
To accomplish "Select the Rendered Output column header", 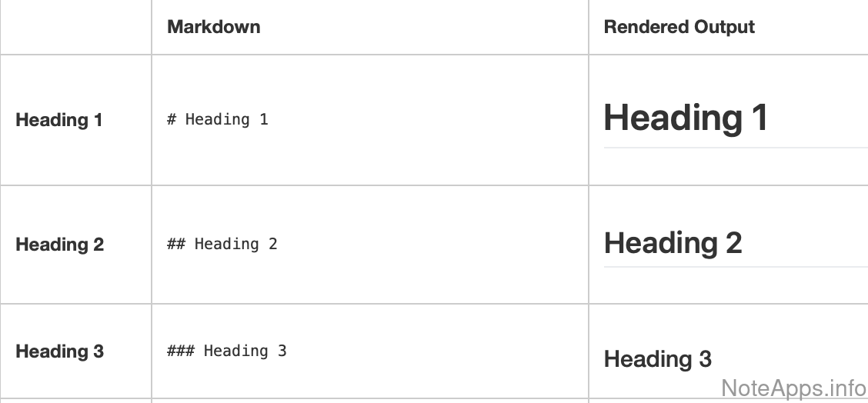I will pos(679,27).
